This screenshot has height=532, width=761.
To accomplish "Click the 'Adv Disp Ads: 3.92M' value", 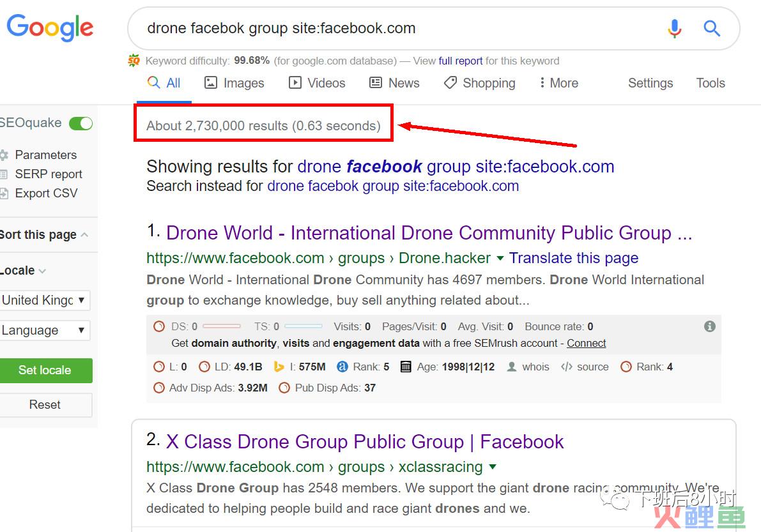I will click(x=253, y=388).
